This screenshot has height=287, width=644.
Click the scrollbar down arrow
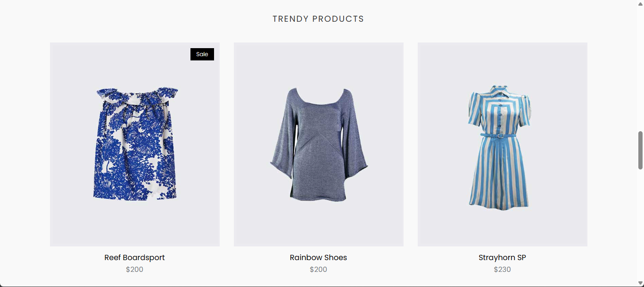coord(640,283)
